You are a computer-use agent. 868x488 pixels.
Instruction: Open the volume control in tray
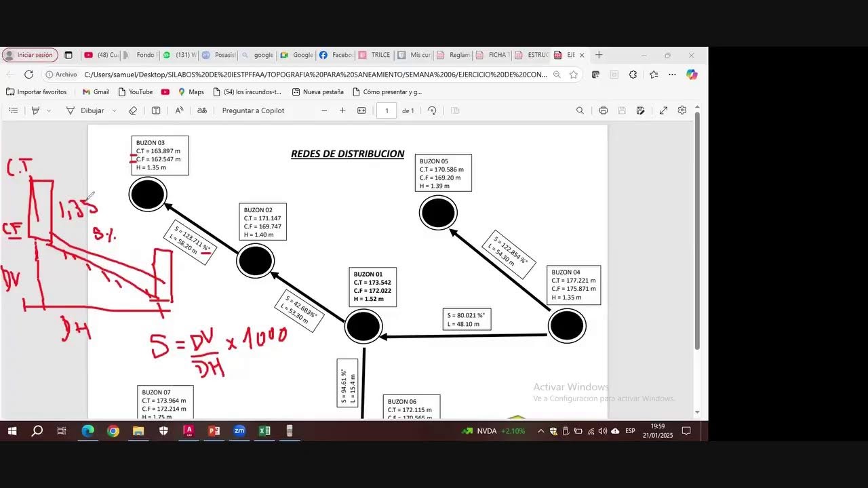point(603,431)
